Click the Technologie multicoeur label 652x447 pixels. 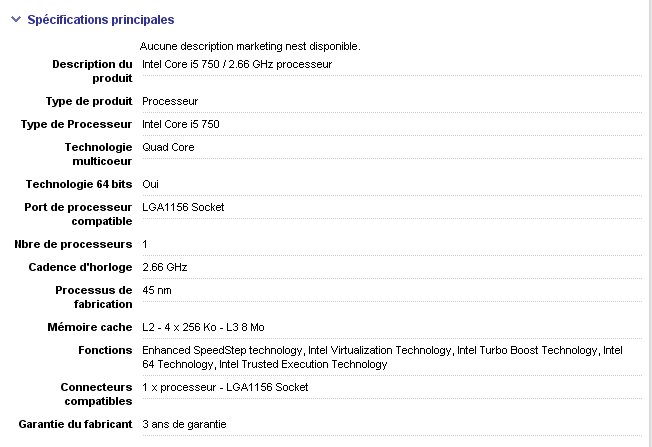[x=97, y=154]
